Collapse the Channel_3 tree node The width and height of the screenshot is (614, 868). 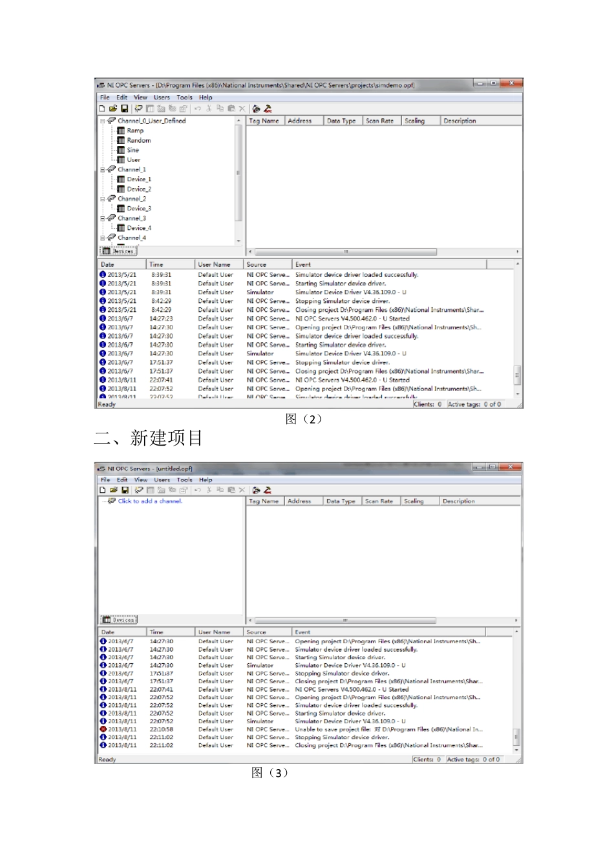(x=102, y=218)
